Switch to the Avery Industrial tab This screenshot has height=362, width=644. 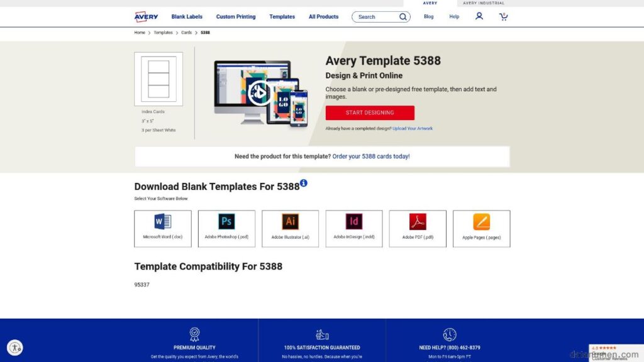484,3
